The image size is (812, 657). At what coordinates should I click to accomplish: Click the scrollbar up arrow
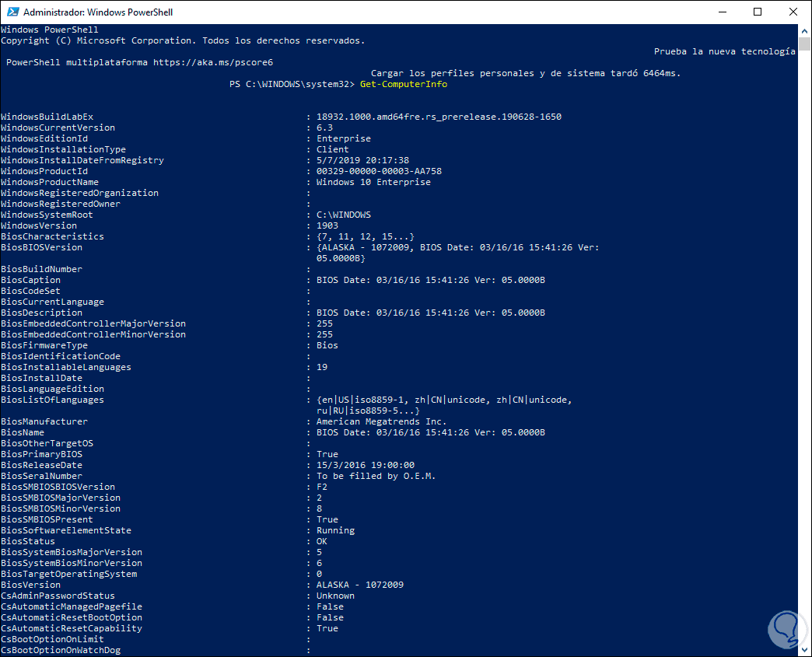(x=804, y=30)
